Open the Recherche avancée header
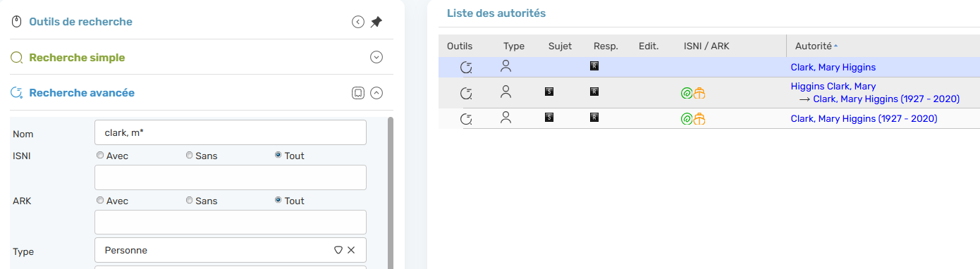This screenshot has width=980, height=269. 82,93
